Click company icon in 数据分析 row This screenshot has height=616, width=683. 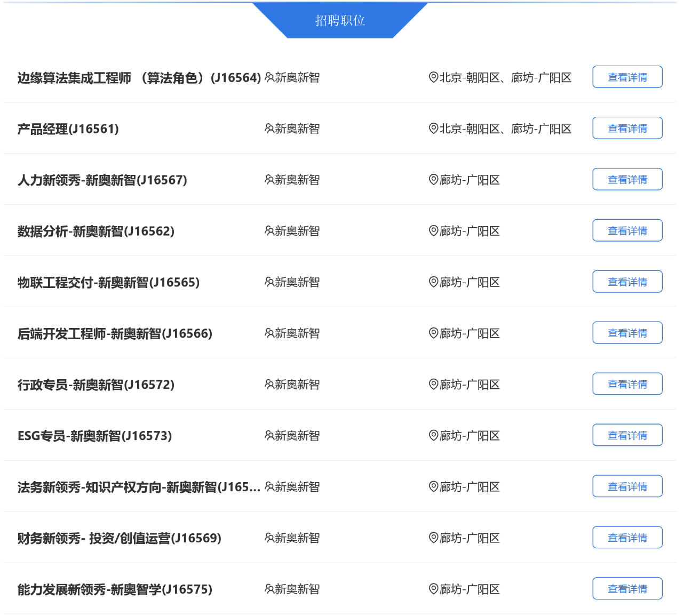point(269,231)
